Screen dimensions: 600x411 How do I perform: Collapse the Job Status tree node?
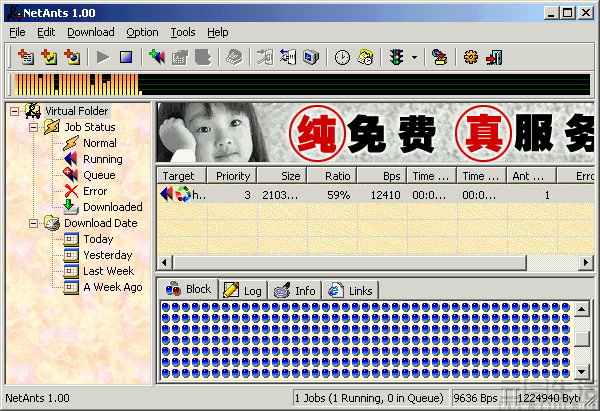pos(34,127)
